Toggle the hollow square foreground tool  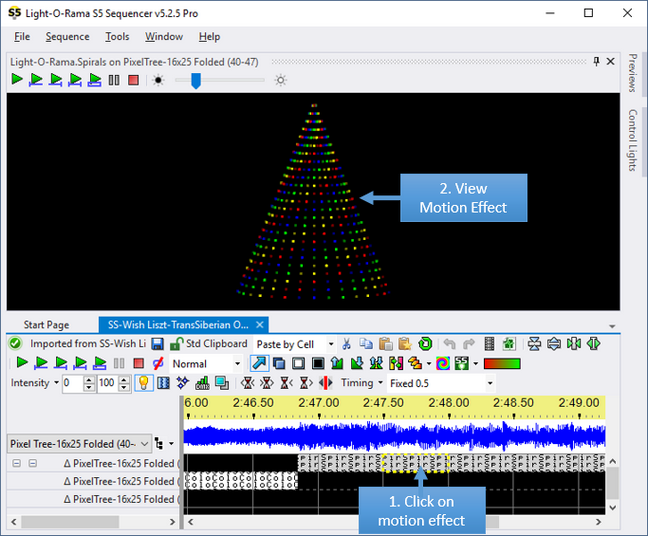(298, 364)
